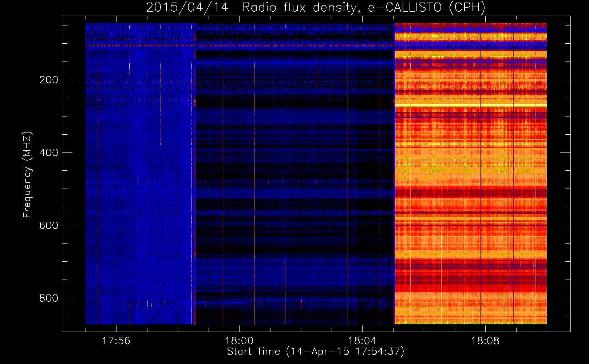Click the 200 frequency tick label
Image resolution: width=589 pixels, height=364 pixels.
point(48,80)
